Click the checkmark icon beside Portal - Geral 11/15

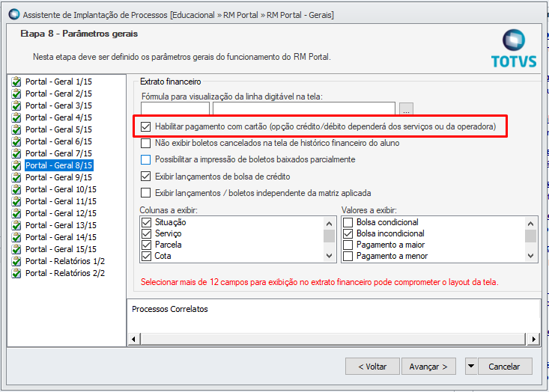point(16,201)
